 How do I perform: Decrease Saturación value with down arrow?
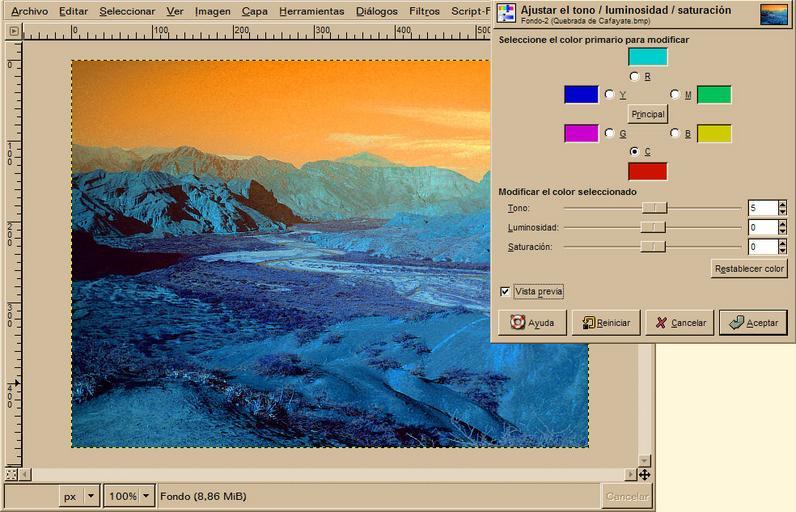click(782, 250)
